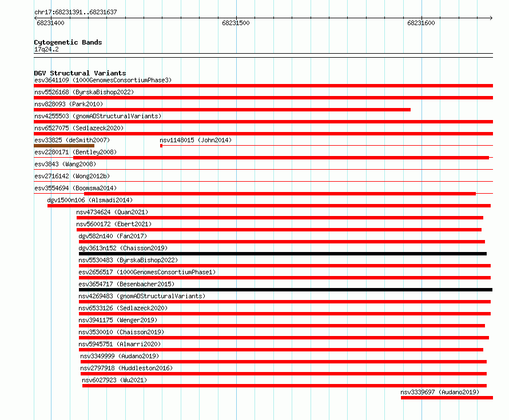509x420 pixels.
Task: Open nsv5600172 (Ebert2021) variant label
Action: [x=114, y=224]
